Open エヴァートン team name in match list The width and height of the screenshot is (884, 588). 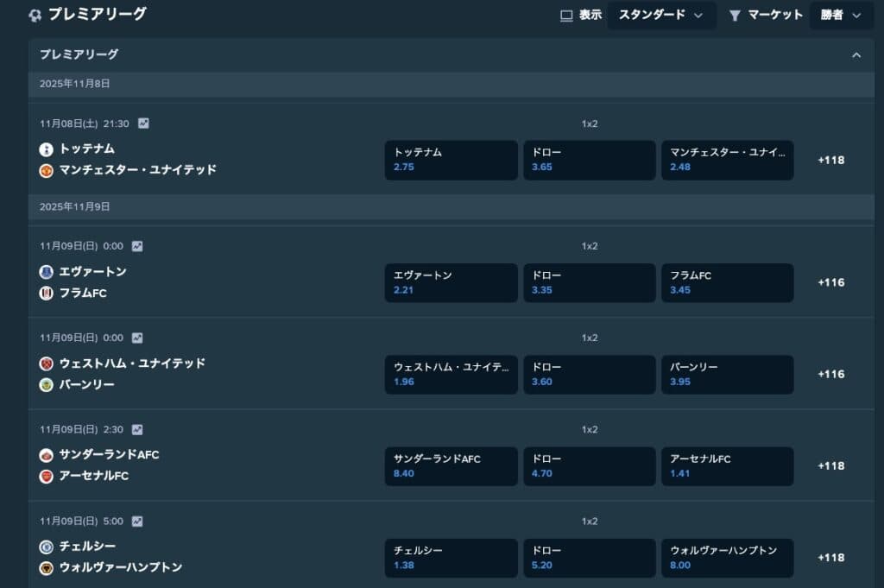coord(93,271)
